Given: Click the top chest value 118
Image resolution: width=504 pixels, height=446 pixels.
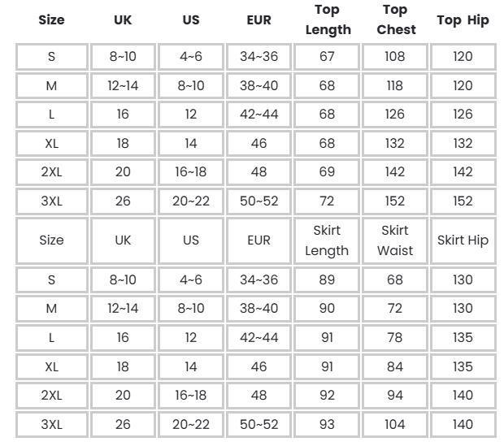Looking at the screenshot, I should pos(395,85).
